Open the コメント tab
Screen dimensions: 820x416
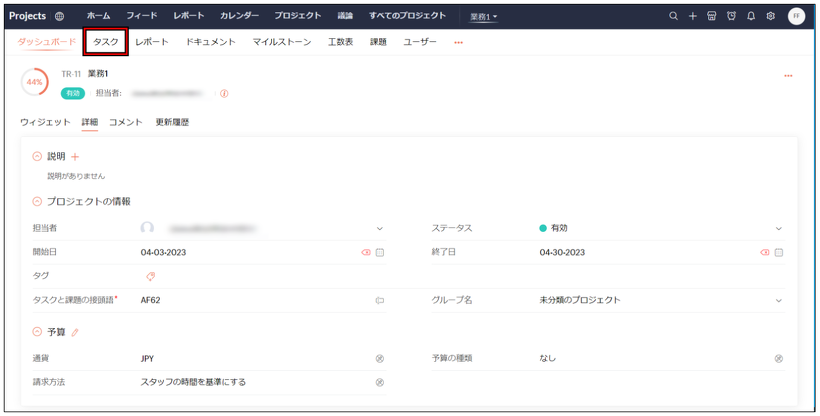125,122
